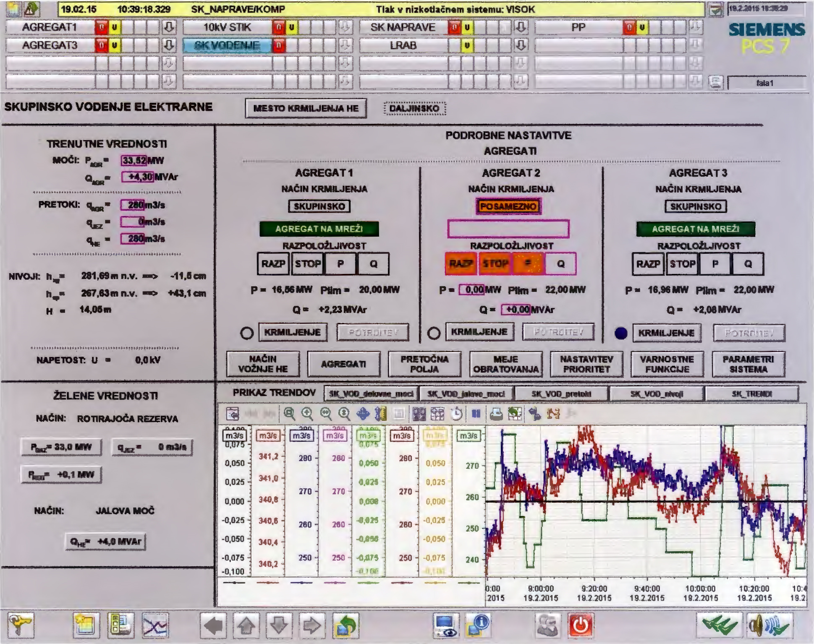Image resolution: width=814 pixels, height=644 pixels.
Task: Expand the SK NAPRAVE group arrow
Action: 521,28
